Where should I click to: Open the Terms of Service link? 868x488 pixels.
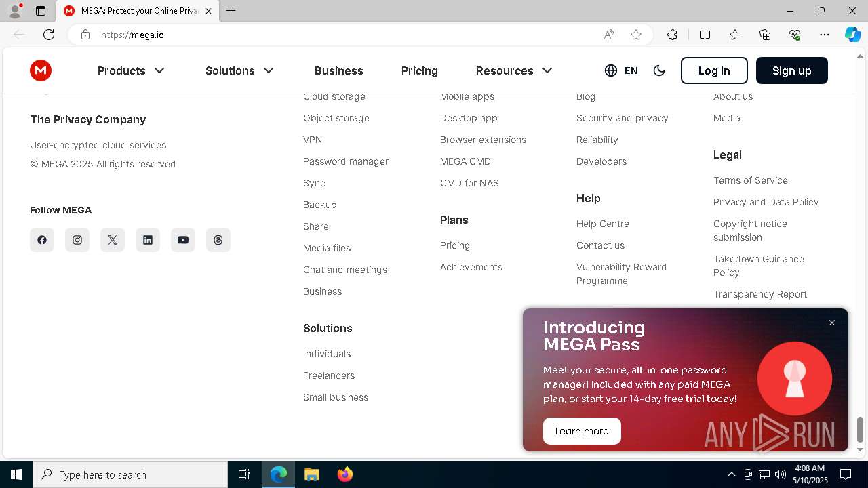[x=751, y=180]
